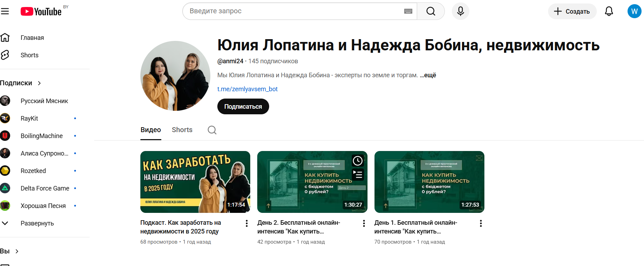Open RayKit subscription

tap(29, 118)
